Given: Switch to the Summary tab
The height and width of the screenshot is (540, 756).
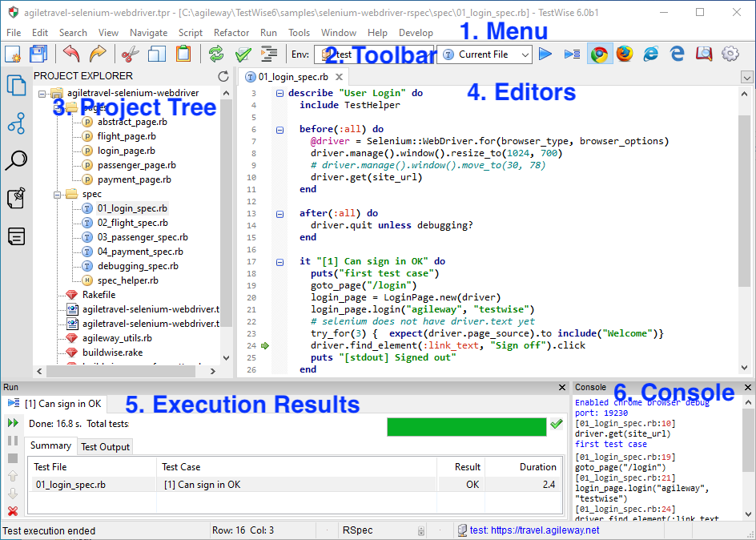Looking at the screenshot, I should point(50,445).
